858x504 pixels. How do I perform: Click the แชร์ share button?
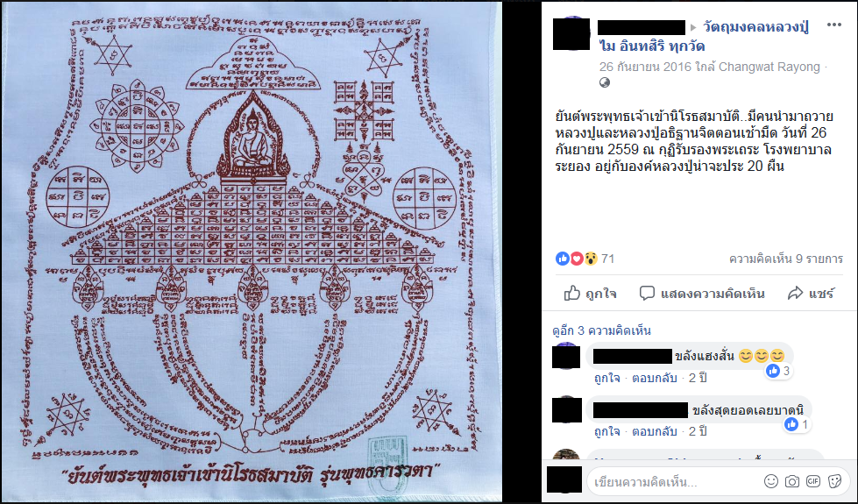pyautogui.click(x=811, y=294)
